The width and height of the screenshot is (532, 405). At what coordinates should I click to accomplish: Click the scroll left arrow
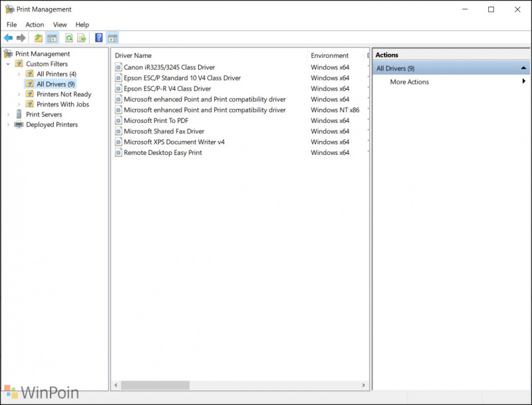pyautogui.click(x=116, y=385)
